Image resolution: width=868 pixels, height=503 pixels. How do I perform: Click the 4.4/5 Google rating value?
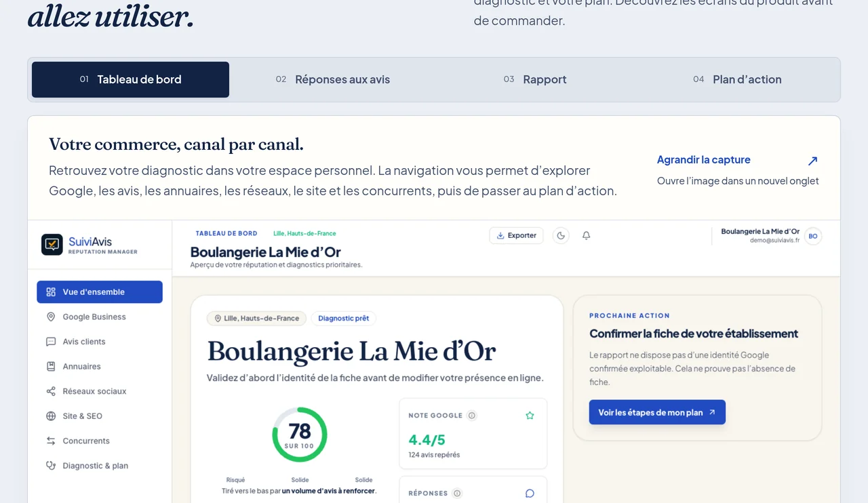427,440
